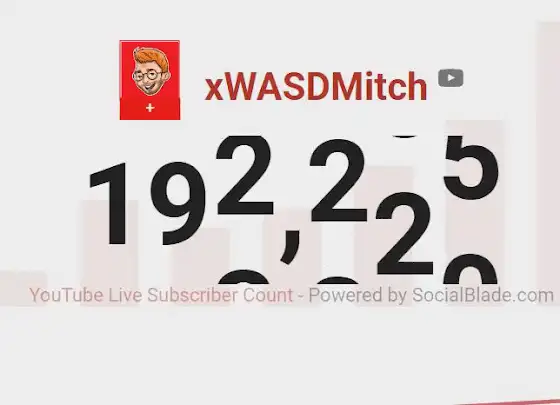Click the YouTube play icon beside xWASDMitch
Screen dimensions: 560x405
(451, 78)
